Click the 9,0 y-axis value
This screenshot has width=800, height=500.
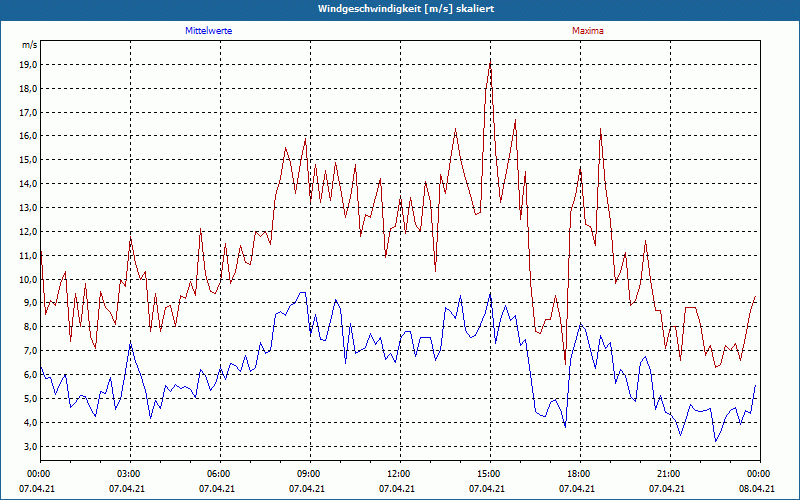coord(31,303)
